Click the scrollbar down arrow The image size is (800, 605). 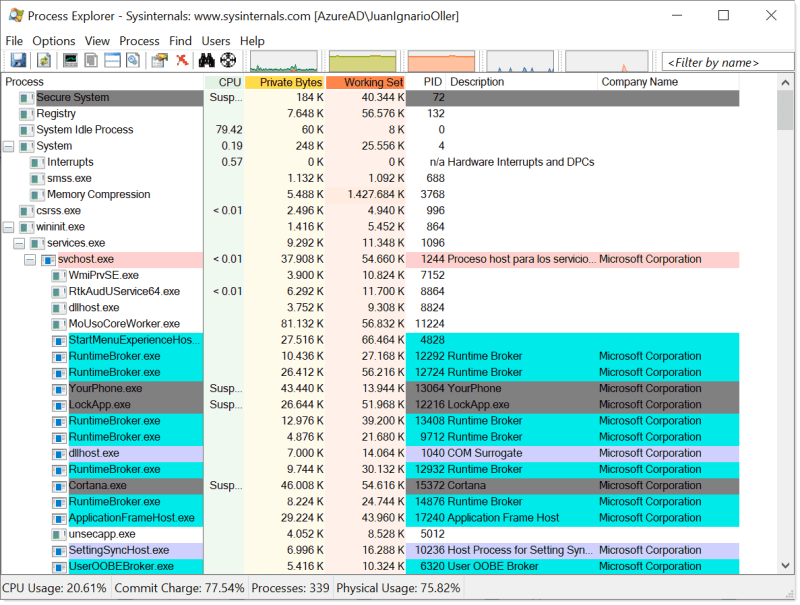(785, 565)
